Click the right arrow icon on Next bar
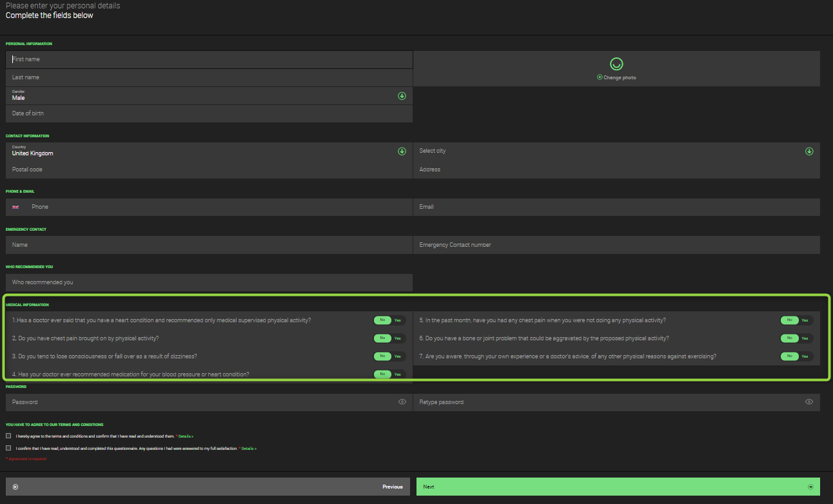The image size is (833, 504). point(810,487)
